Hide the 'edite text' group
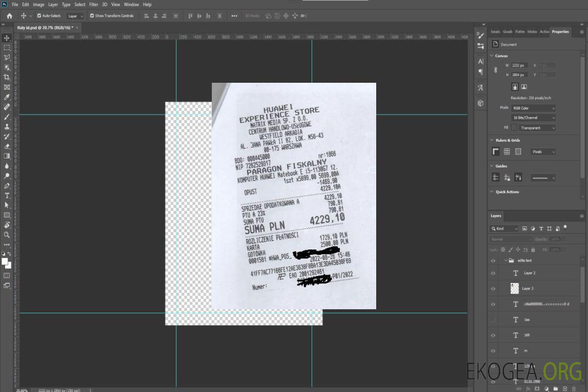Screen dimensions: 588x392 (x=493, y=261)
